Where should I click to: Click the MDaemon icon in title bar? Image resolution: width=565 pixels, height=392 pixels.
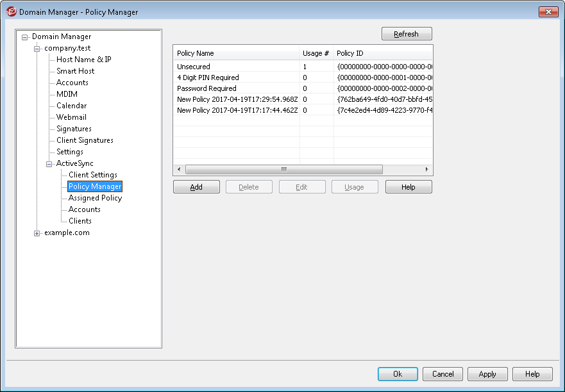(10, 12)
